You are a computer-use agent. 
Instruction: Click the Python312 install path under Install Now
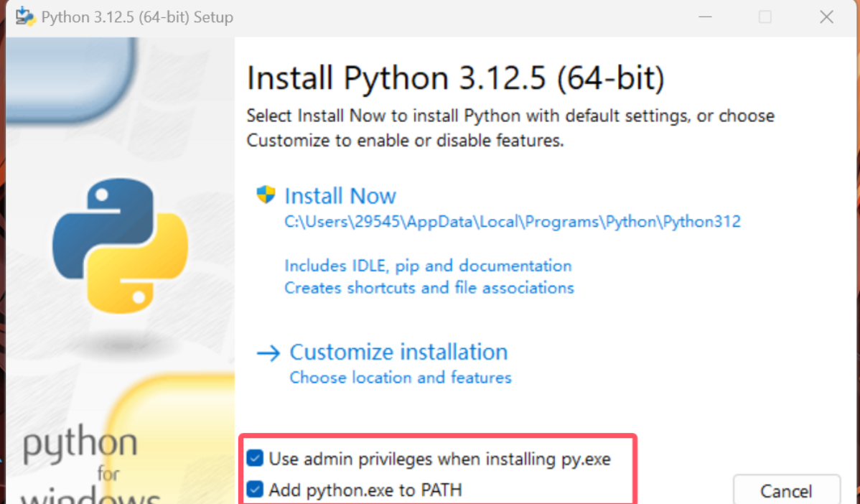tap(513, 222)
